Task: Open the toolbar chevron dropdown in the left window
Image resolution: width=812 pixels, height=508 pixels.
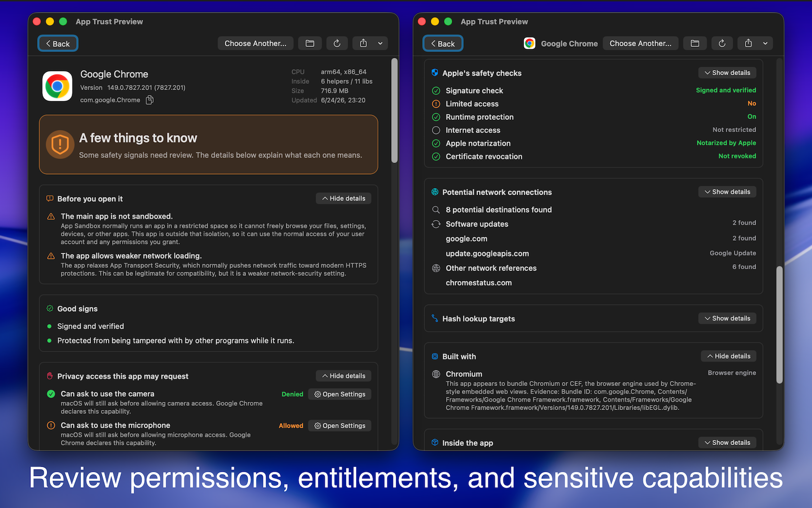Action: tap(381, 44)
